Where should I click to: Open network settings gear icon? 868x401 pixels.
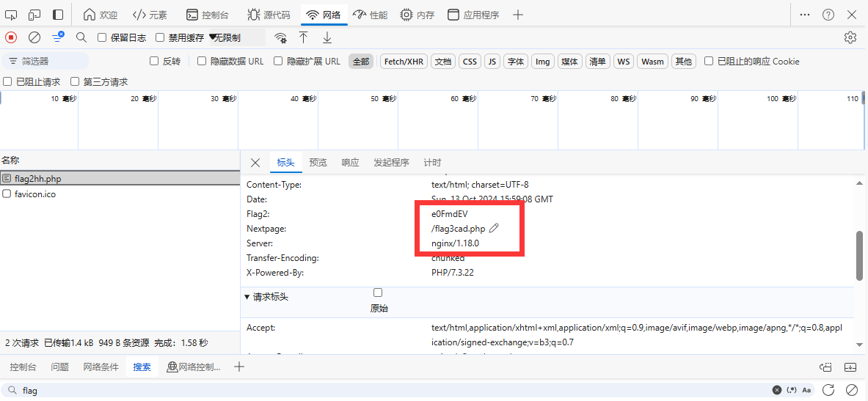pos(850,37)
